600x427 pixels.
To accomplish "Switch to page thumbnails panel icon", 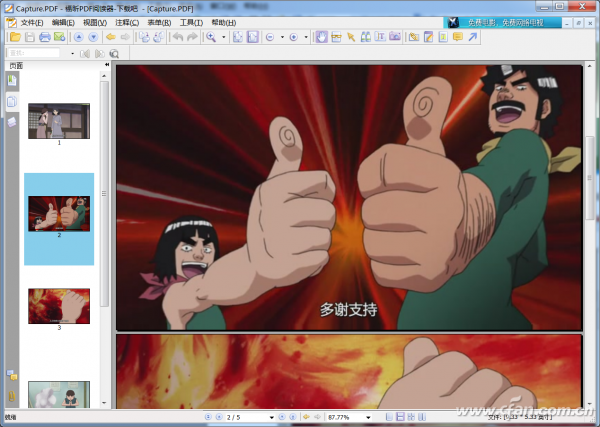I will [x=12, y=101].
